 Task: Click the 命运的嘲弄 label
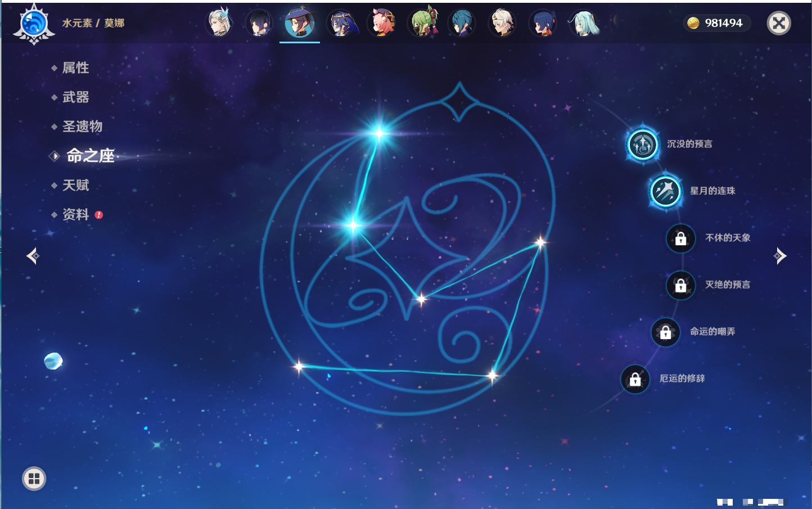point(712,332)
